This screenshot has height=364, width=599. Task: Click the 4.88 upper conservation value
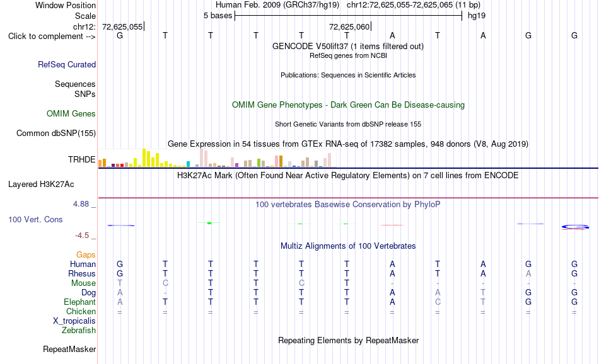[81, 204]
